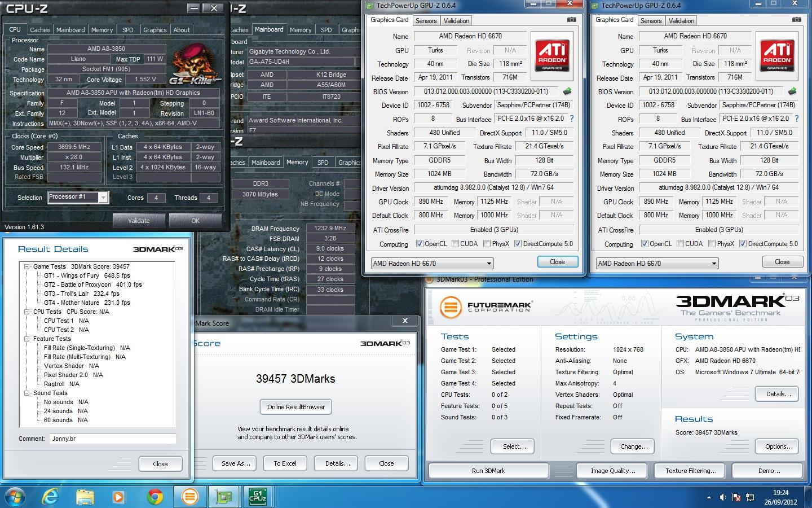812x508 pixels.
Task: Open the volume speaker tray icon
Action: point(723,497)
